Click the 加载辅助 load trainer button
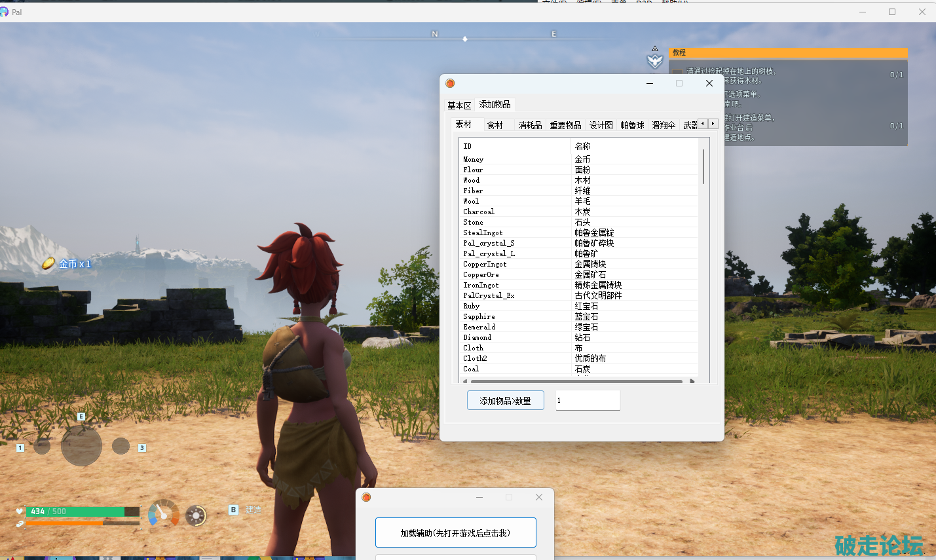The image size is (936, 560). coord(455,532)
